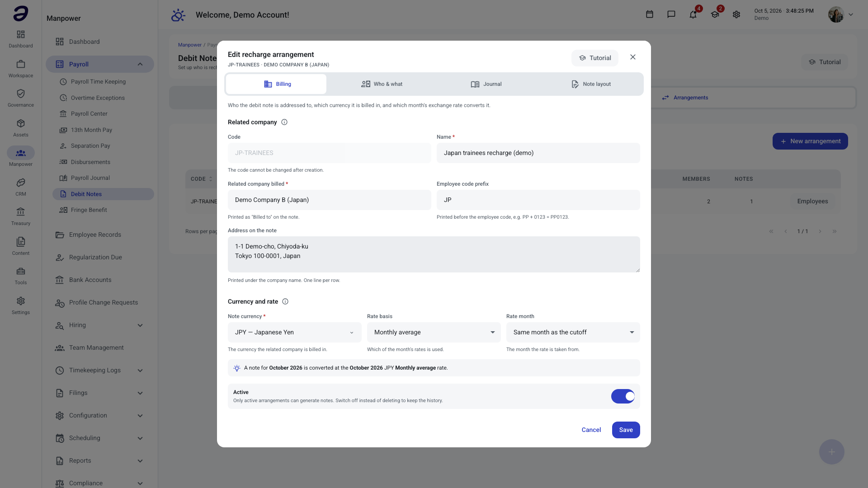Switch to the Billing tab

[276, 84]
